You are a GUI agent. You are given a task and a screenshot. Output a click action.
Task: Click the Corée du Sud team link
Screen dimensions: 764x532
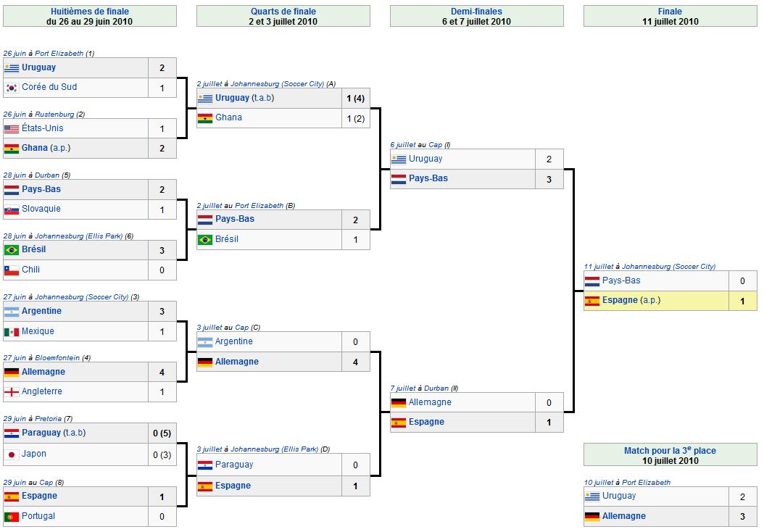[x=49, y=87]
